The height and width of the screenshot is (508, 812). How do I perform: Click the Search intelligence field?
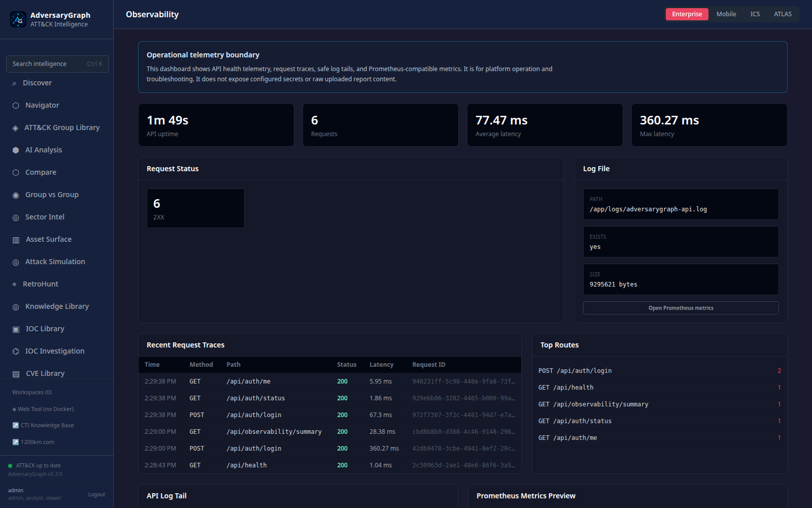(x=57, y=64)
